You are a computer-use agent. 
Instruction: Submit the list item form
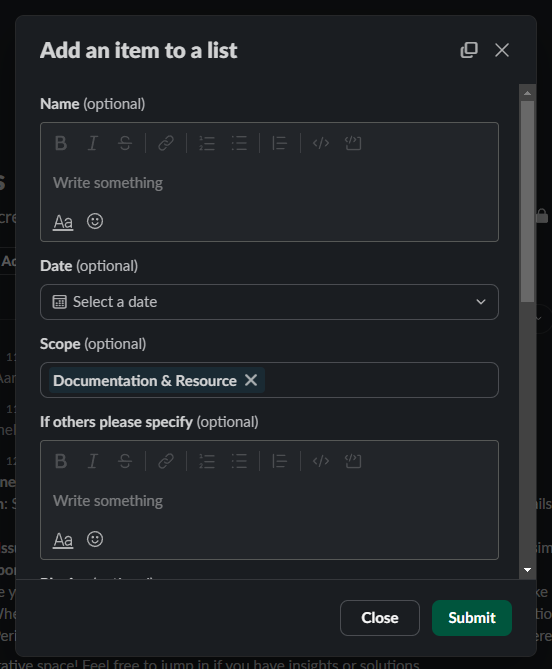pyautogui.click(x=472, y=618)
